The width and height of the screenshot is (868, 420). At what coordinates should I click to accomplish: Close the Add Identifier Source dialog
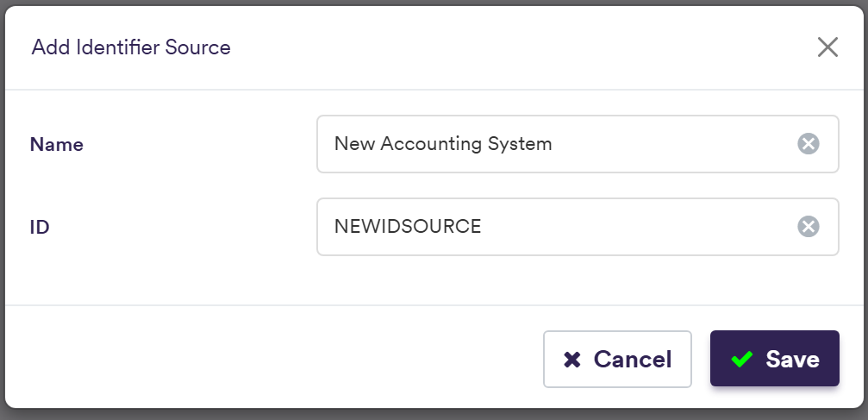coord(827,47)
